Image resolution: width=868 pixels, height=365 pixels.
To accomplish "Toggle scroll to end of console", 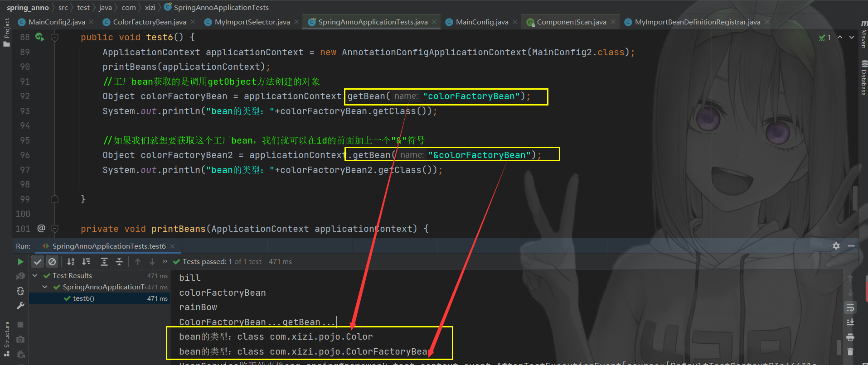I will (850, 322).
